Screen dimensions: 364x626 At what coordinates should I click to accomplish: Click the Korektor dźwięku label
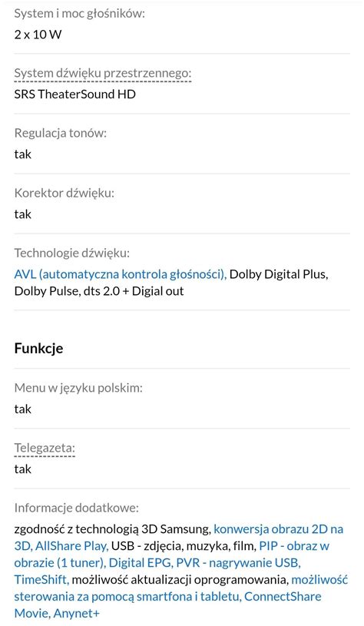tap(65, 194)
